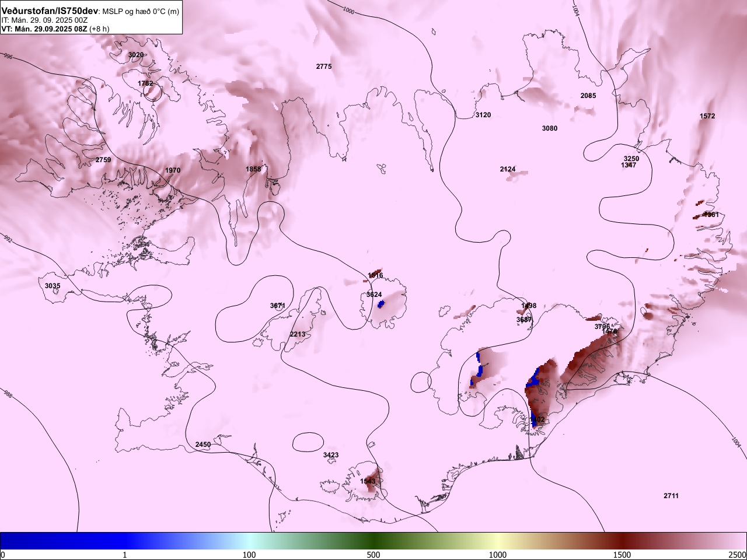
Task: Click the 2759 label in the Westfjords
Action: [103, 160]
